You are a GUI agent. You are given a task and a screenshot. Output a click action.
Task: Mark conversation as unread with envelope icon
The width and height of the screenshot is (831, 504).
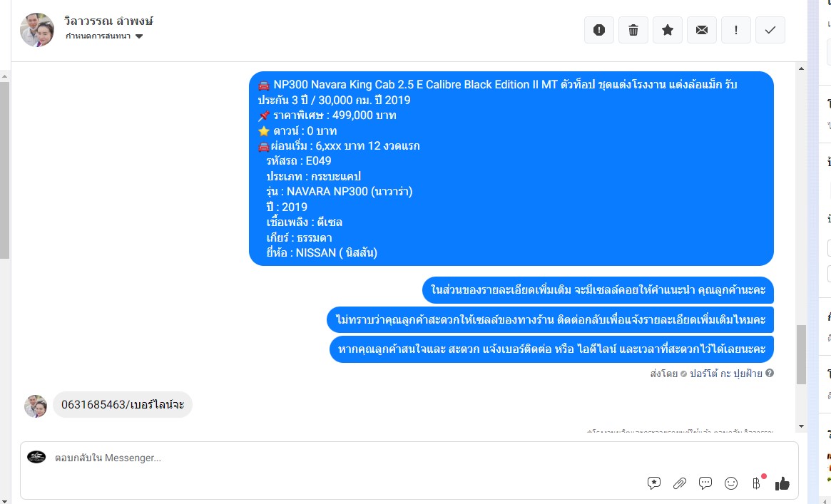[x=702, y=30]
